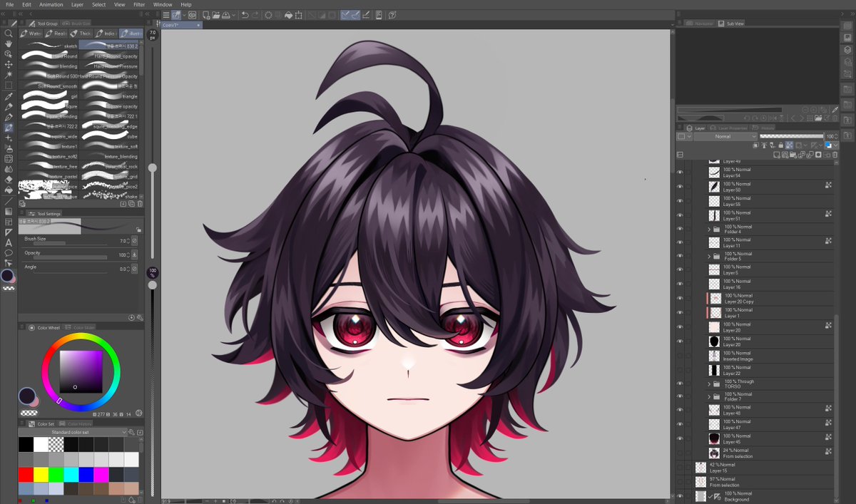Choose the Hard Round brush

pyautogui.click(x=49, y=56)
